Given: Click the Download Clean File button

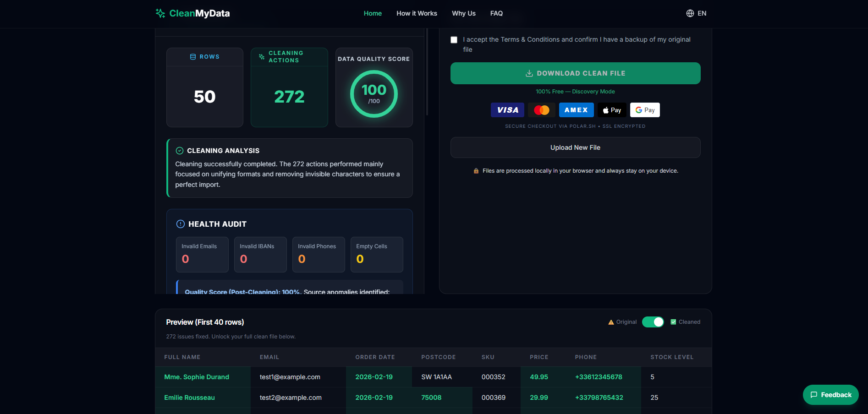Looking at the screenshot, I should 575,73.
